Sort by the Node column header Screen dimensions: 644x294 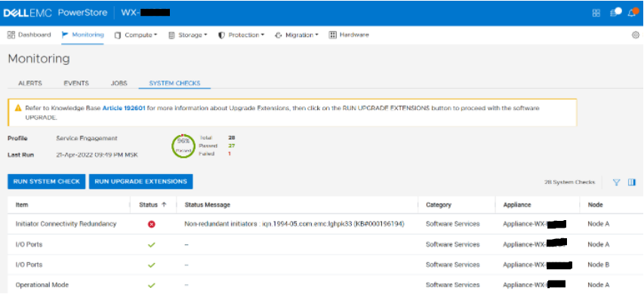pos(595,204)
